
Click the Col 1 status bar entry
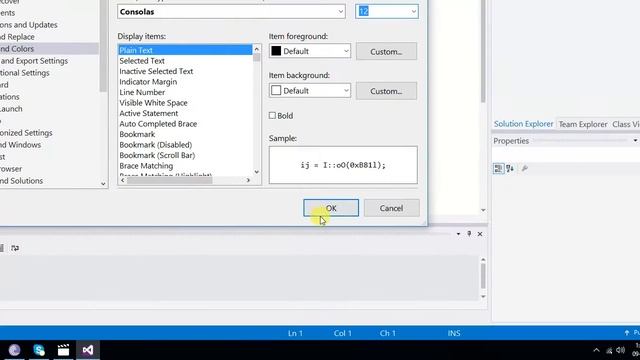click(x=342, y=333)
